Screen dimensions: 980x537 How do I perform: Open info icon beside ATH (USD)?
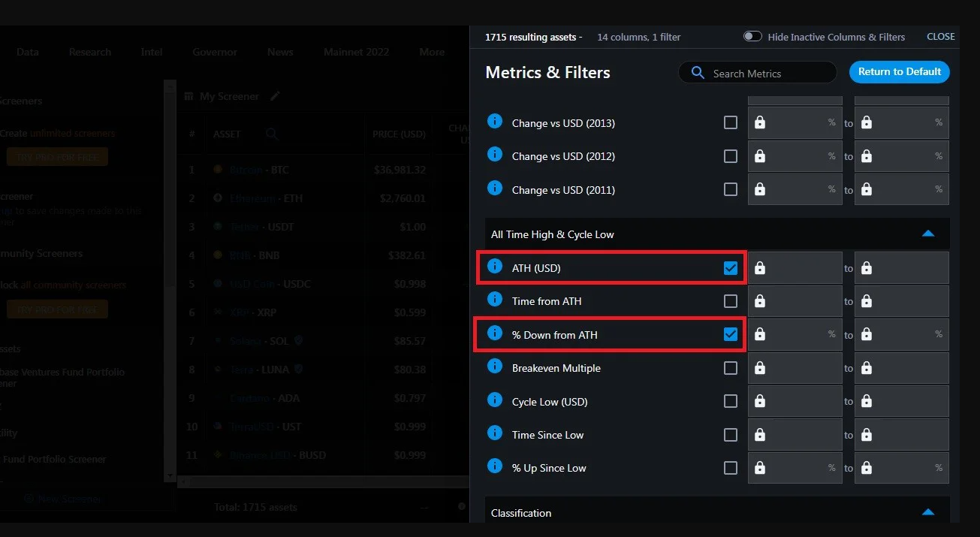(494, 267)
